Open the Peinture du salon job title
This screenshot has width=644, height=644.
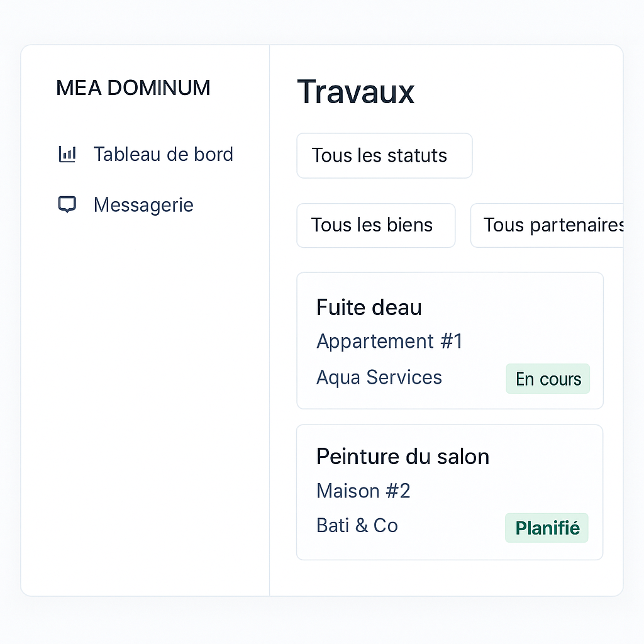pos(402,457)
